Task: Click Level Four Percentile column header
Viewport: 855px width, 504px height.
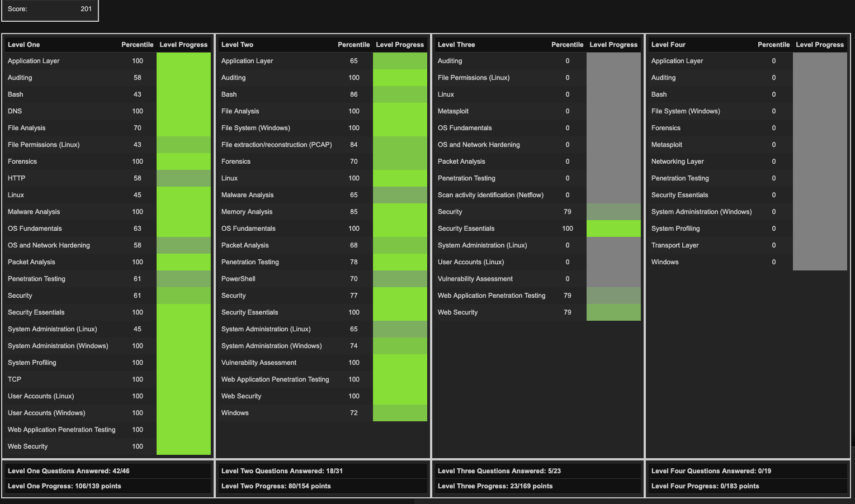Action: coord(773,45)
